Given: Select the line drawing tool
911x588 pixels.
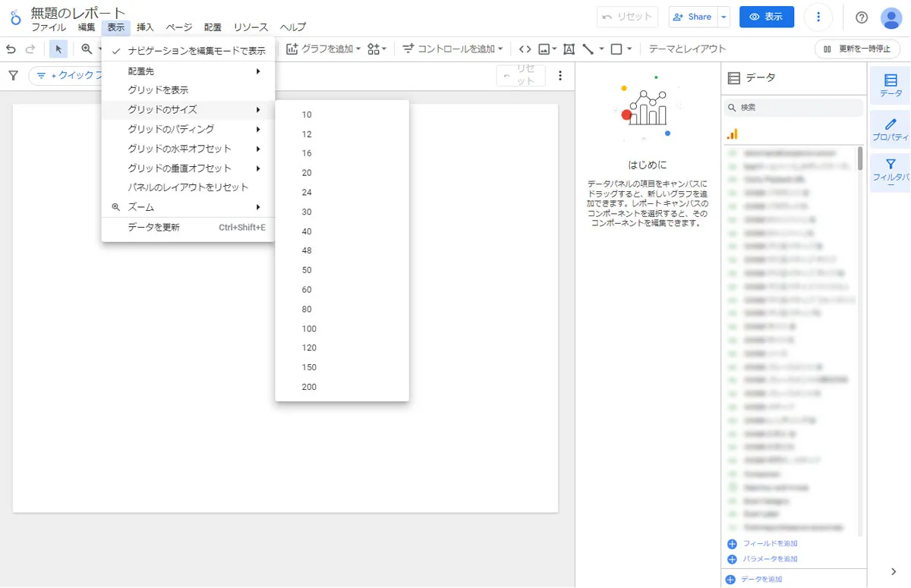Looking at the screenshot, I should pos(588,49).
